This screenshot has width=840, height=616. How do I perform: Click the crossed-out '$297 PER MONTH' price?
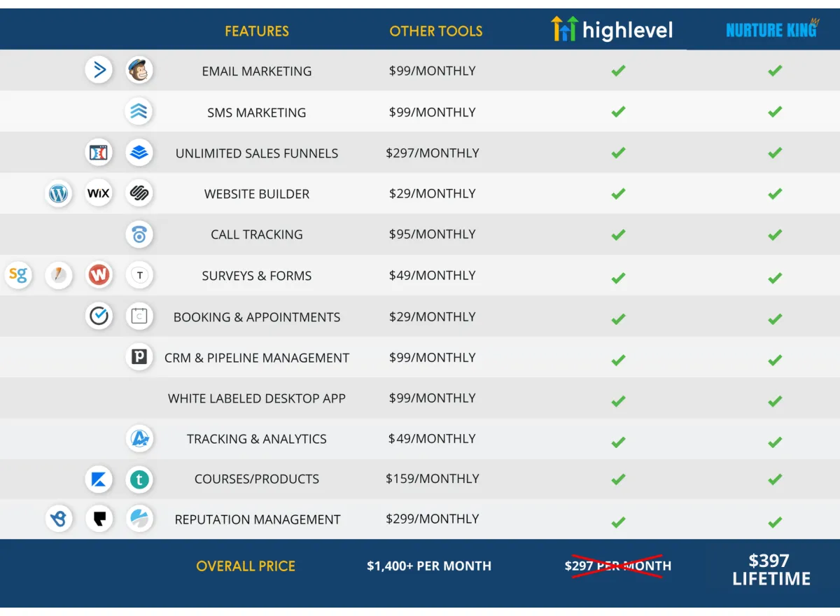tap(618, 566)
